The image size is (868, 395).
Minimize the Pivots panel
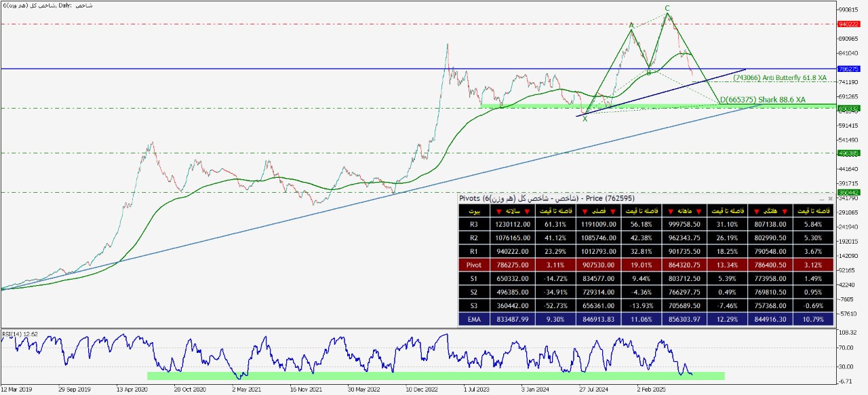821,199
